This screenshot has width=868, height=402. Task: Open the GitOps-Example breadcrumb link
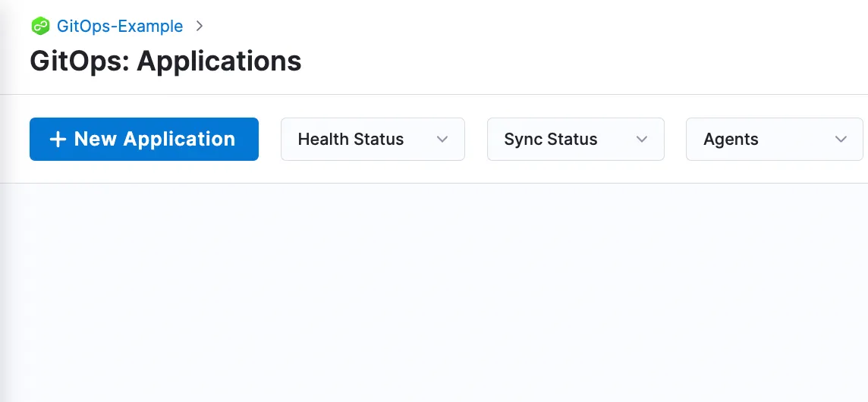point(120,26)
